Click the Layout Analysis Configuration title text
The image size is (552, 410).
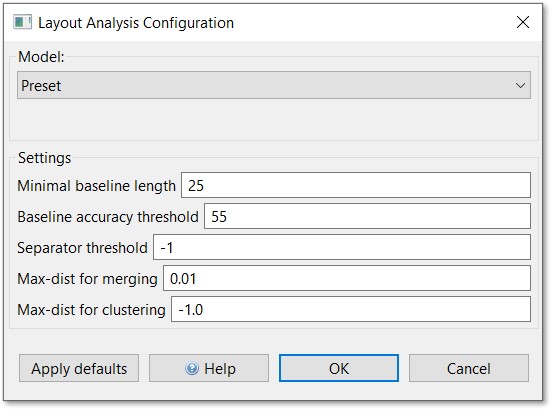[x=136, y=23]
